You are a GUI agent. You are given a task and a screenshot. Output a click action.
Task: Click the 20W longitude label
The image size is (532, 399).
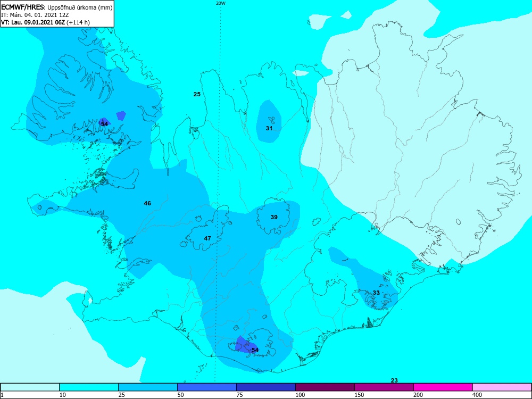pyautogui.click(x=221, y=3)
